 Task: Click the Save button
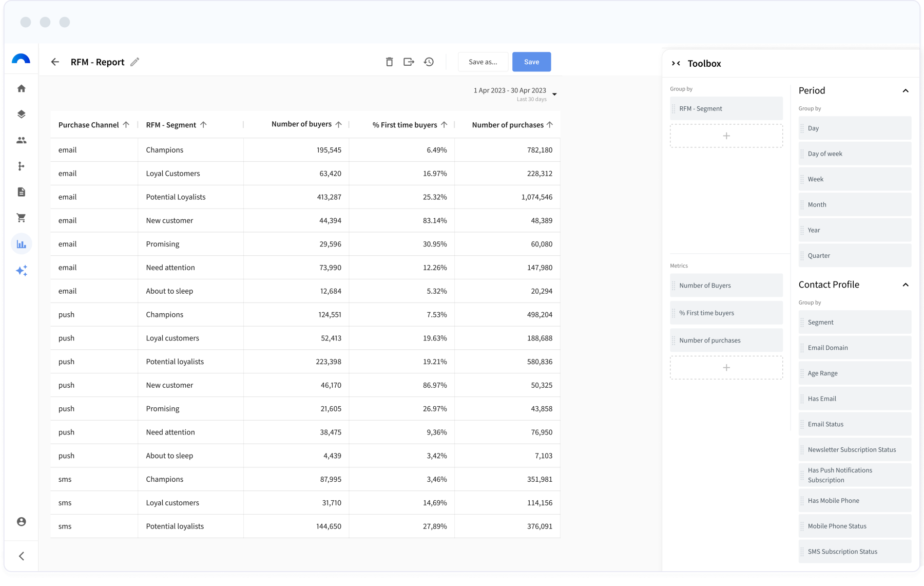[x=531, y=62]
